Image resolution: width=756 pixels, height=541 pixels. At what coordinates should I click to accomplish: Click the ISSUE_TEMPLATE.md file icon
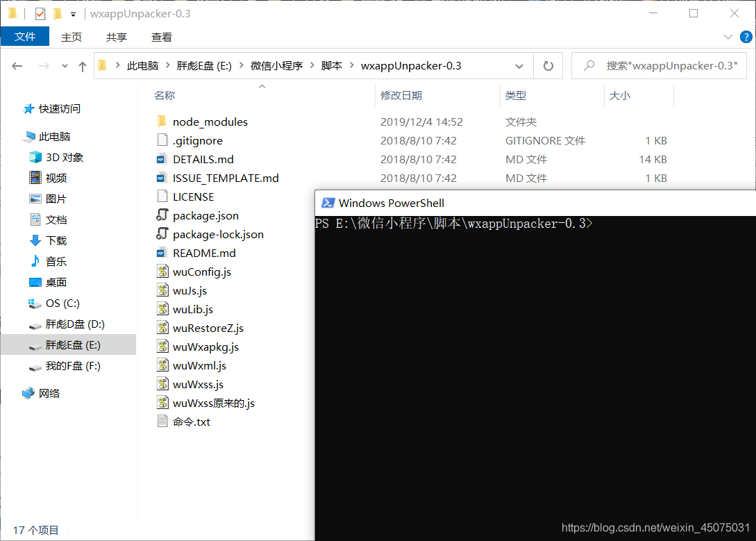(162, 178)
